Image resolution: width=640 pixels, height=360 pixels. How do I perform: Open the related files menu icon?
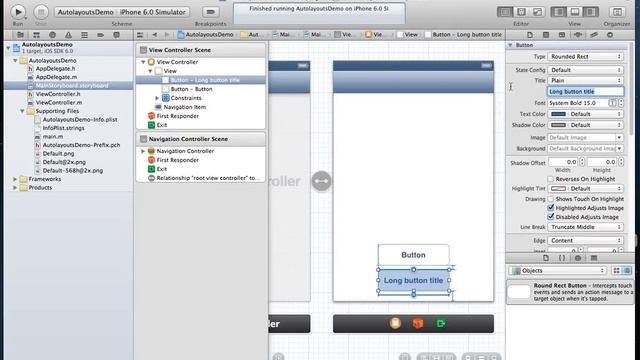pyautogui.click(x=140, y=35)
